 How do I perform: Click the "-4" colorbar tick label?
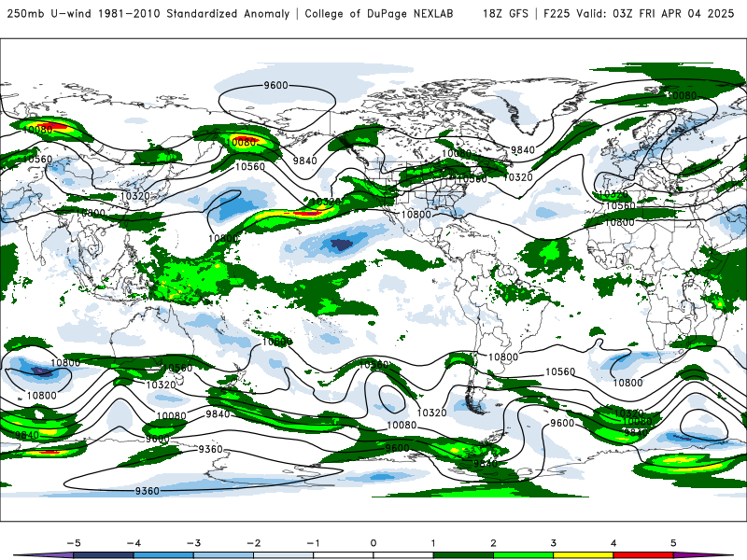(x=134, y=543)
